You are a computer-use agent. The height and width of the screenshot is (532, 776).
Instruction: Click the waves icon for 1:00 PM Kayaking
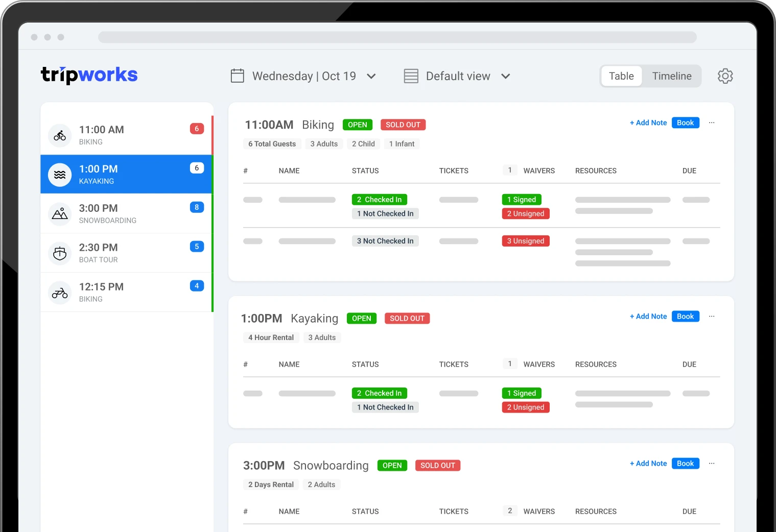tap(60, 175)
